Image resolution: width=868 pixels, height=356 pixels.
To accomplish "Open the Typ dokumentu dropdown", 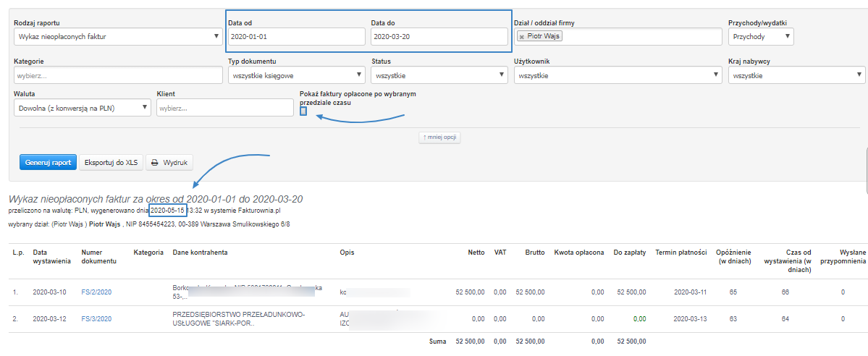I will pyautogui.click(x=296, y=75).
